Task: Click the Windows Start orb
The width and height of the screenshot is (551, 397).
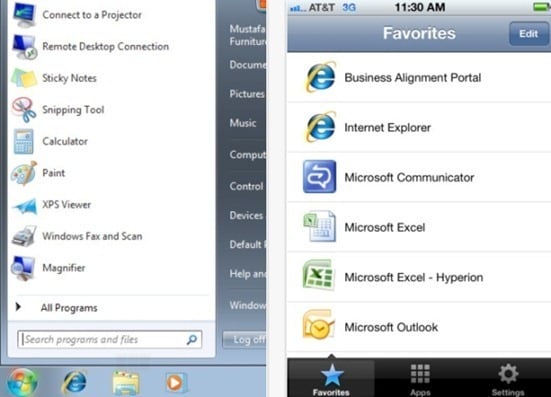Action: [x=22, y=382]
